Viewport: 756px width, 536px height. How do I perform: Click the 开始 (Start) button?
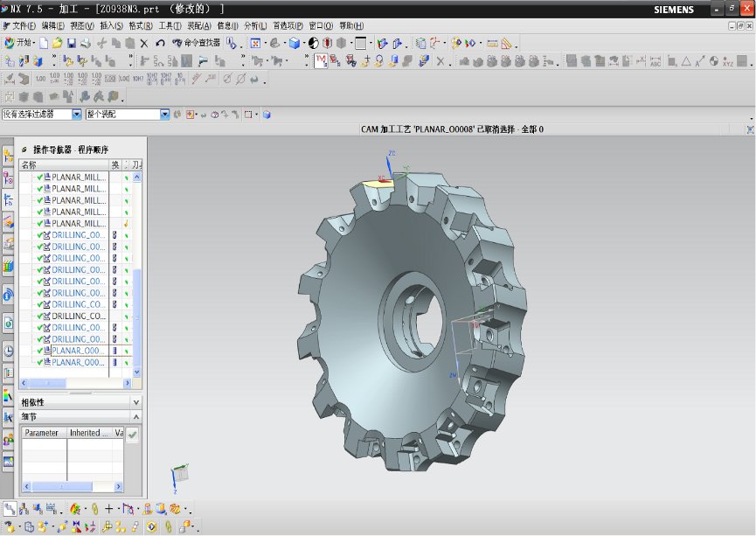[19, 43]
